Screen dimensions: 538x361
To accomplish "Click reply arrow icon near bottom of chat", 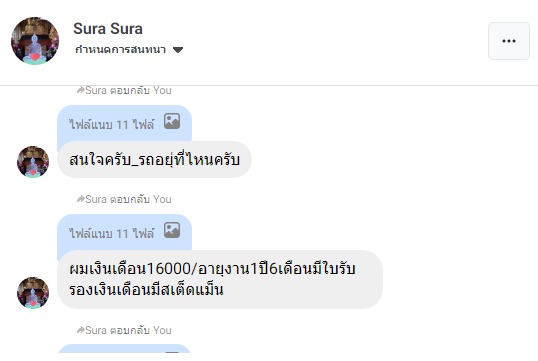I will [80, 330].
